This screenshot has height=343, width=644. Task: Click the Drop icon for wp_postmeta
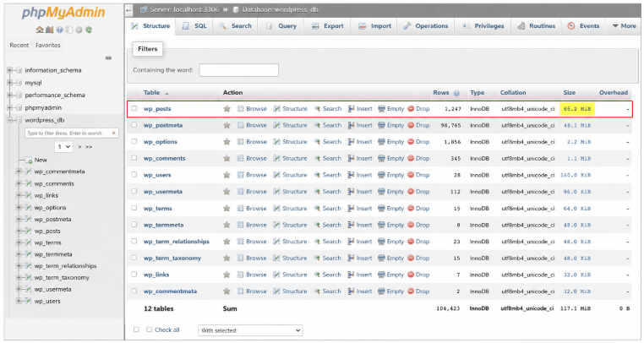click(411, 125)
